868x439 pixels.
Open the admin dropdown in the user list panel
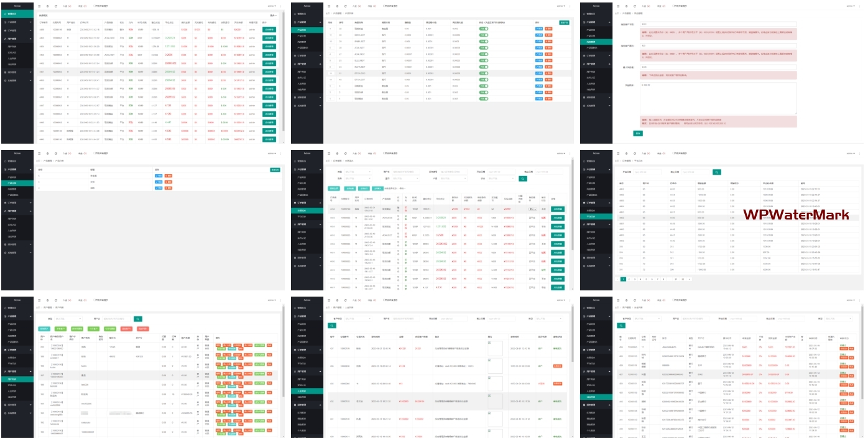273,300
